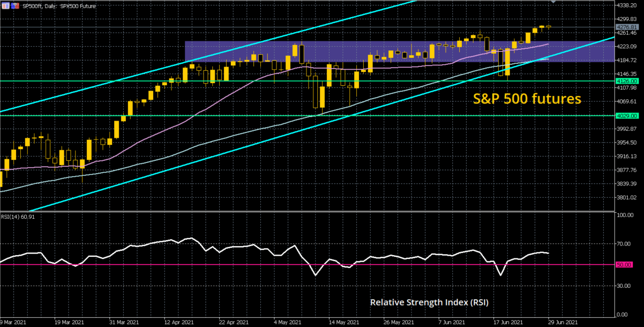Click the 3916.13 price axis value
Image resolution: width=644 pixels, height=327 pixels.
point(627,157)
